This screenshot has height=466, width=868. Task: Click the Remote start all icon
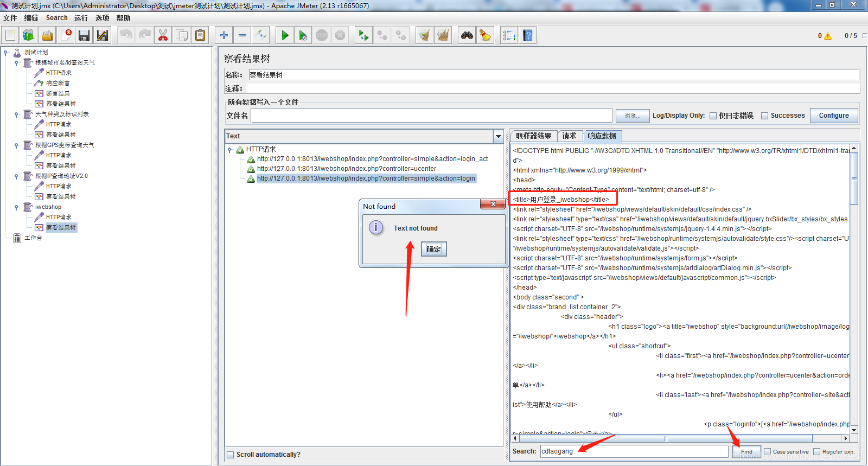coord(363,36)
